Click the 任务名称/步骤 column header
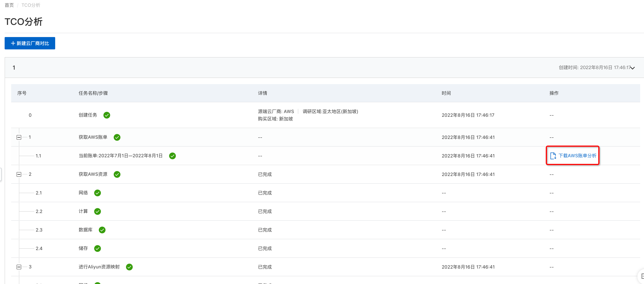The height and width of the screenshot is (284, 644). 93,93
